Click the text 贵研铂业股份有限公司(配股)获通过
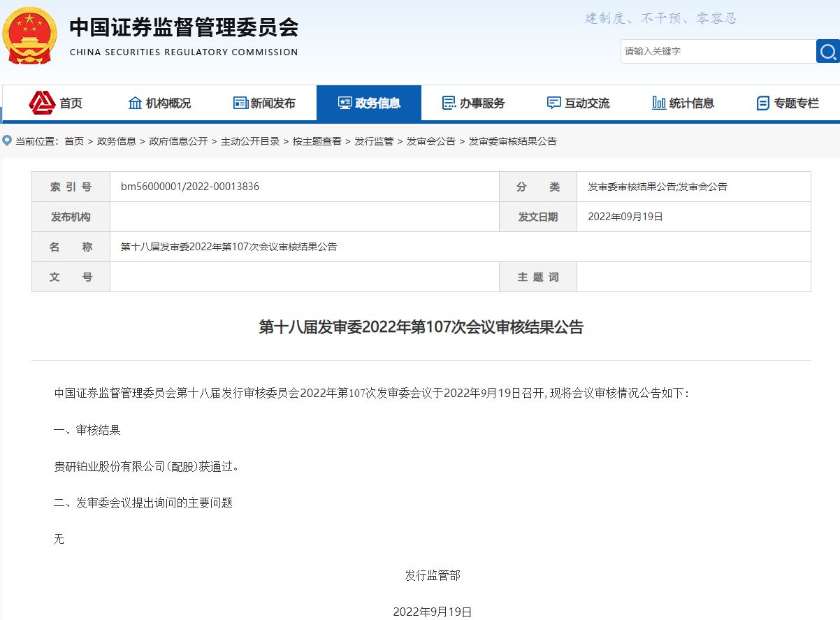 click(146, 466)
